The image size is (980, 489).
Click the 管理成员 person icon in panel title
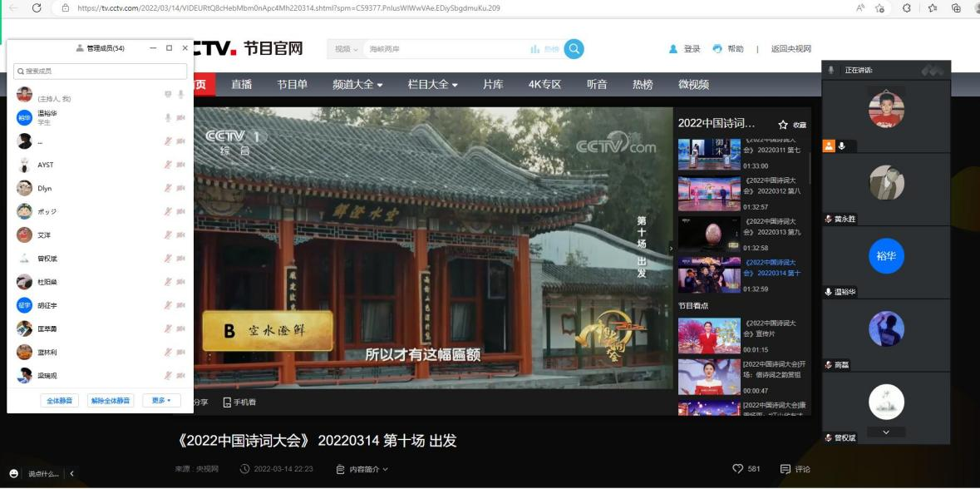tap(79, 48)
